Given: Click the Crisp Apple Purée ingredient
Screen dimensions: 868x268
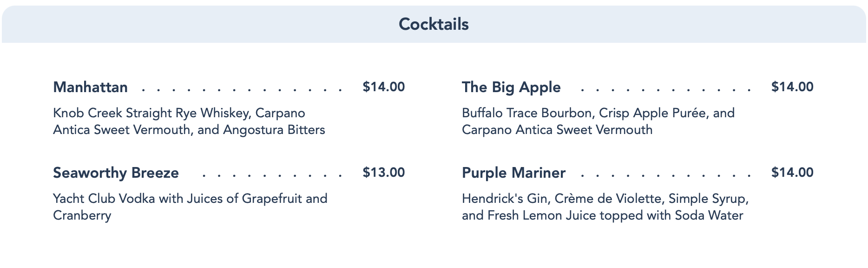Looking at the screenshot, I should coord(652,113).
